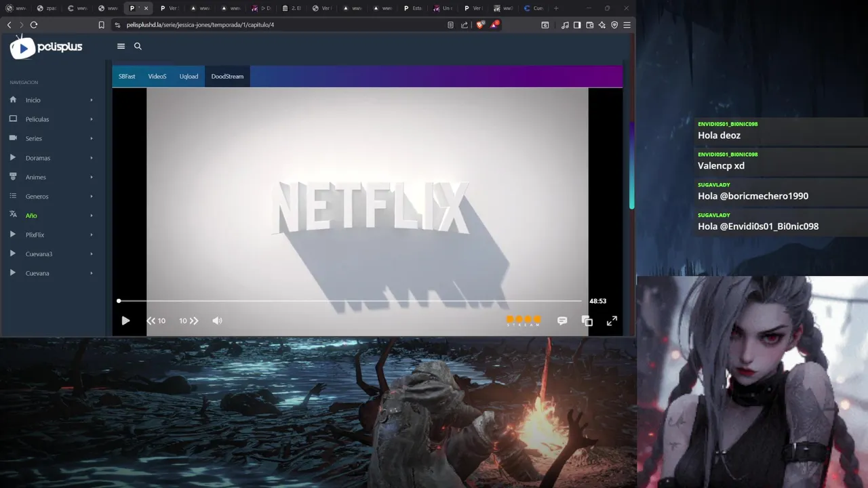Expand the Año submenu arrow
Screen dimensions: 868x488
tap(92, 216)
